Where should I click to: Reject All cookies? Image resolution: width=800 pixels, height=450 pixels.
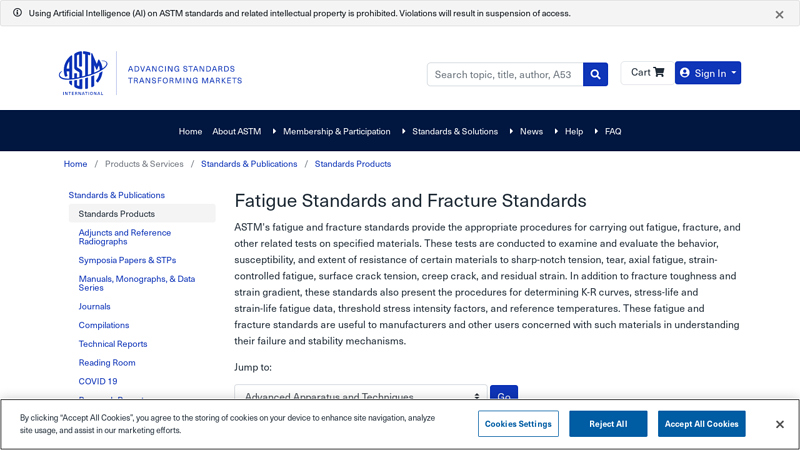(x=608, y=423)
